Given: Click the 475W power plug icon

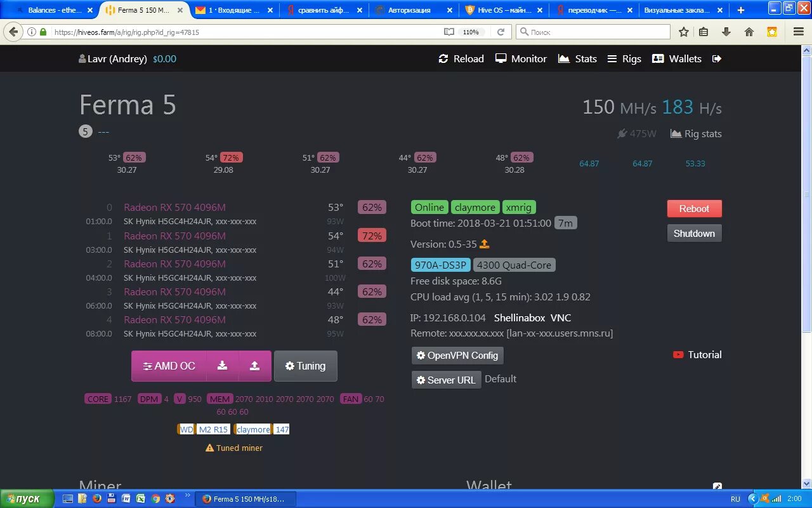Looking at the screenshot, I should tap(622, 133).
